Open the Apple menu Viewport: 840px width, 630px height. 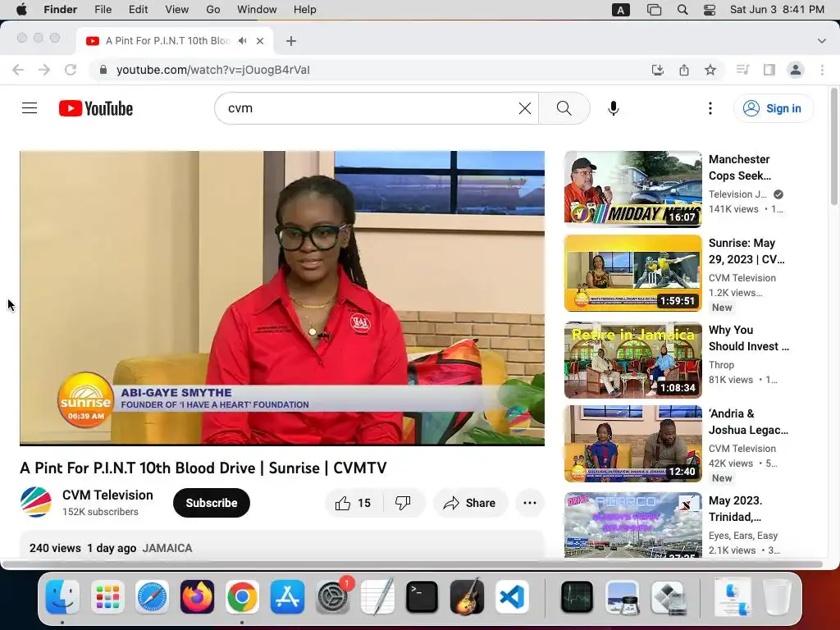click(21, 10)
